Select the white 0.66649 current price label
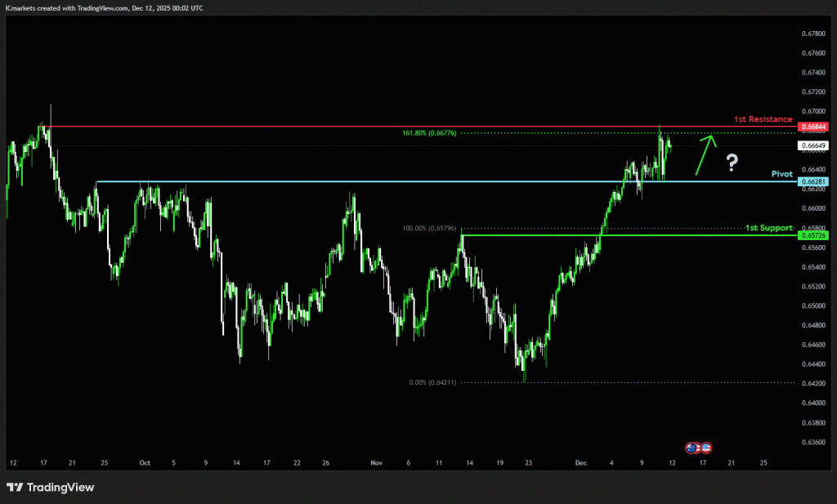837x504 pixels. 814,145
